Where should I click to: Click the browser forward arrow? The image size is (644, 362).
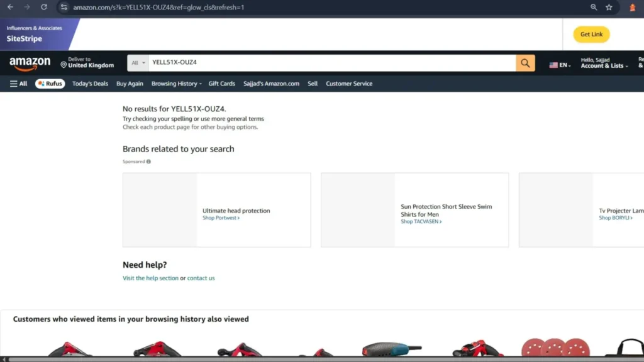click(x=27, y=7)
